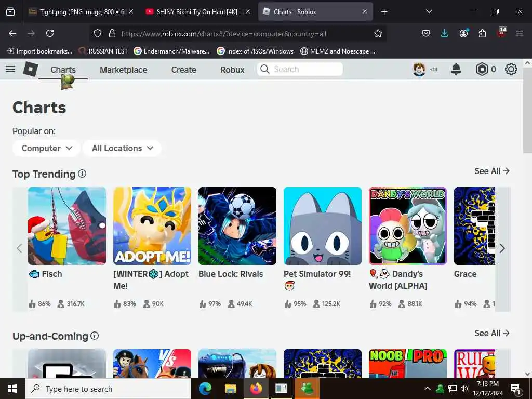Switch to the Charts - Roblox tab
The width and height of the screenshot is (532, 399).
point(315,12)
